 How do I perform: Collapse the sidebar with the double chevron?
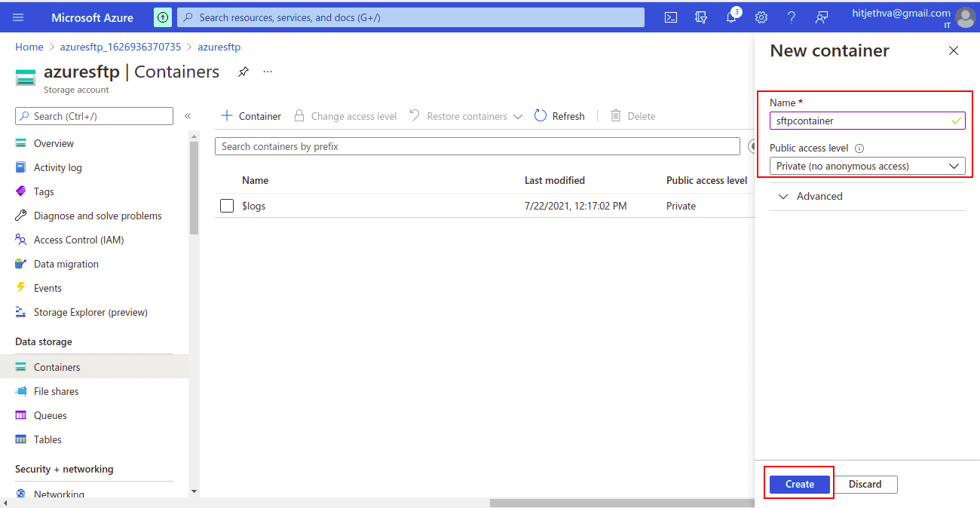(188, 116)
